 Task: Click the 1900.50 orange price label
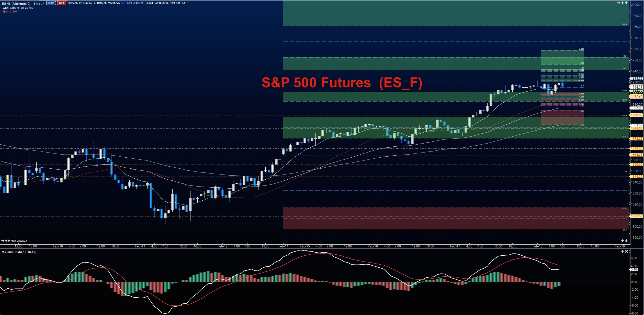tap(636, 115)
